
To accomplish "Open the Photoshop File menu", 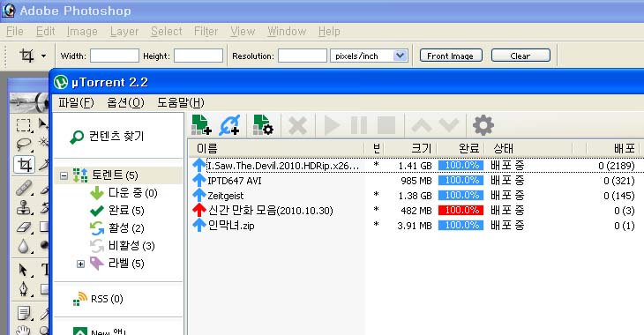I will [x=15, y=31].
